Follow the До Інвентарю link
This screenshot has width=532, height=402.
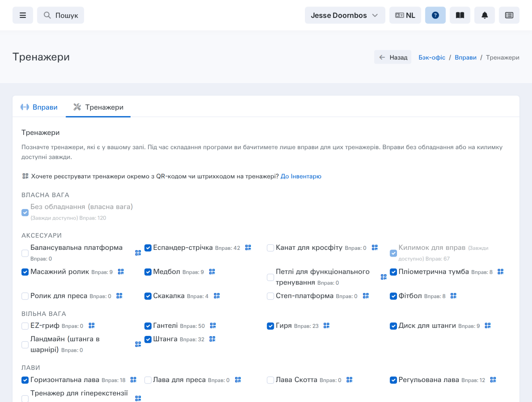301,176
